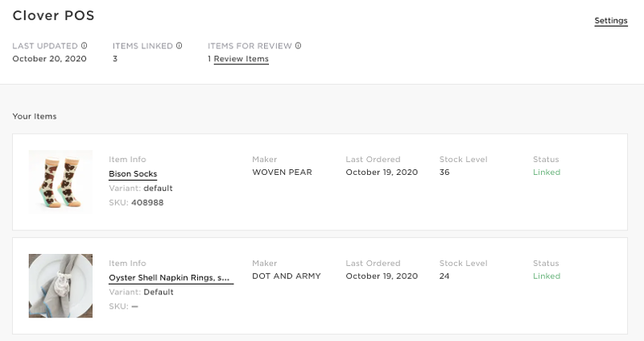644x341 pixels.
Task: Click info icon beside Items Linked
Action: pos(179,46)
